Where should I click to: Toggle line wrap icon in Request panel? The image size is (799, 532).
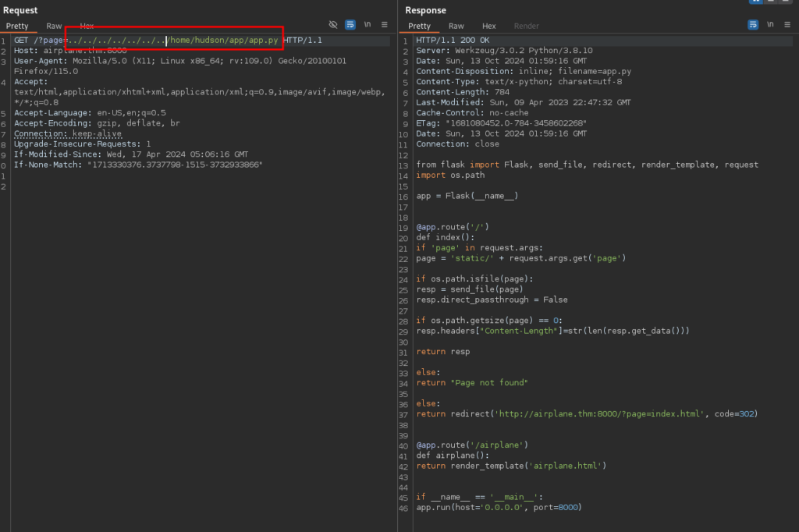click(x=350, y=24)
